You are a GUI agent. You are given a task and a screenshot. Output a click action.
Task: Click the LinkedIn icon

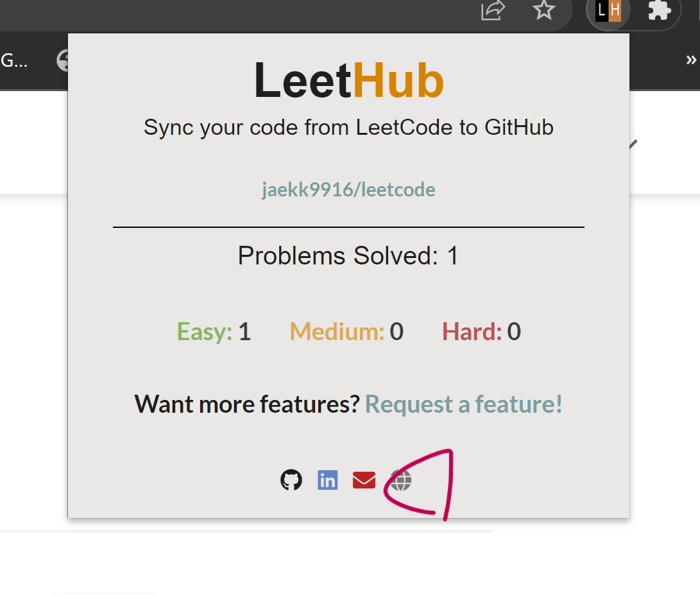pos(328,480)
